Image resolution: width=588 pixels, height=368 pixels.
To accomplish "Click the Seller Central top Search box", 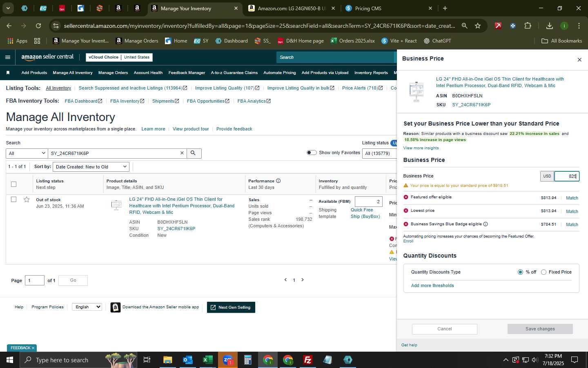I will click(x=336, y=57).
